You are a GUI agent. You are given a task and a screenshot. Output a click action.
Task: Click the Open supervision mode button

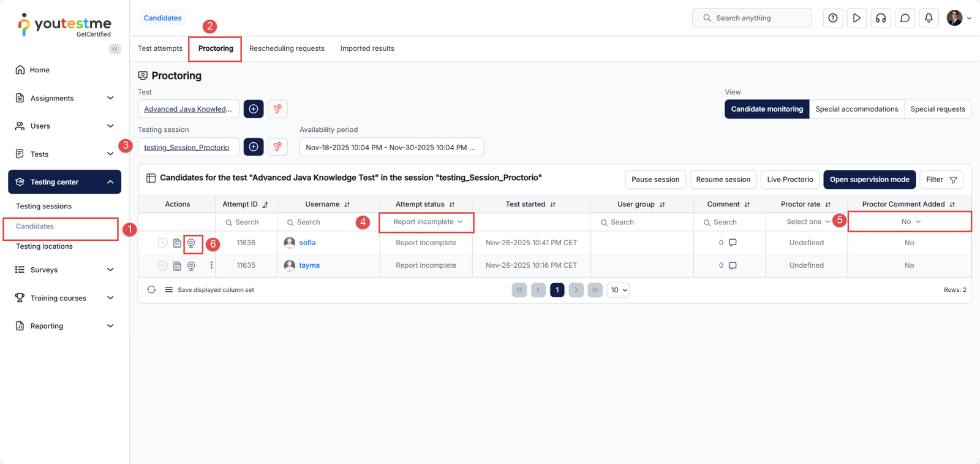869,180
